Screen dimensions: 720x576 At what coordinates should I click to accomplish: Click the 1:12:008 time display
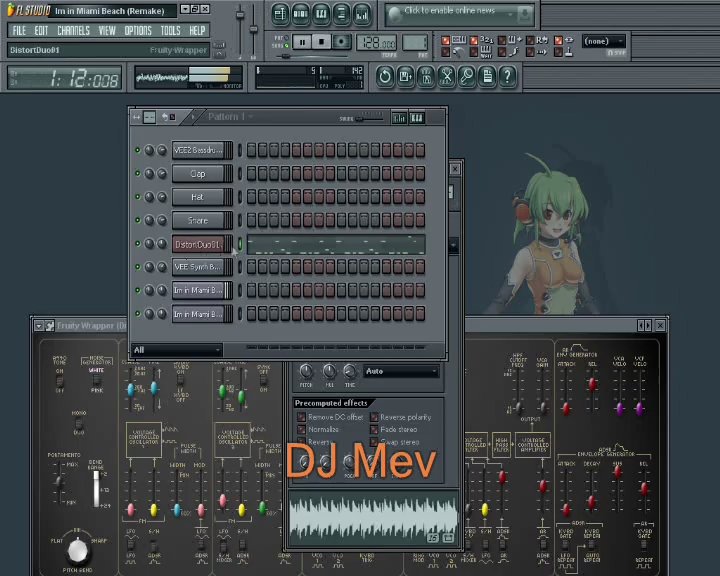65,78
